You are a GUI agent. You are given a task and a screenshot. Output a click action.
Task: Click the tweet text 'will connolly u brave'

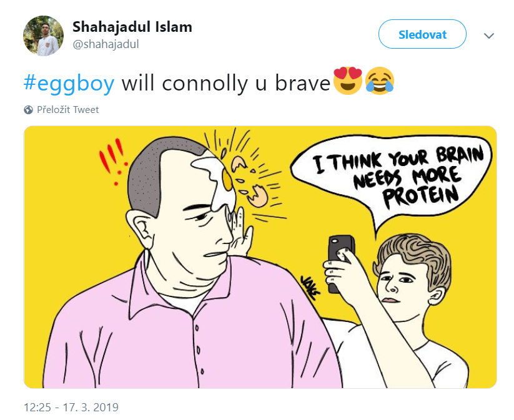226,83
